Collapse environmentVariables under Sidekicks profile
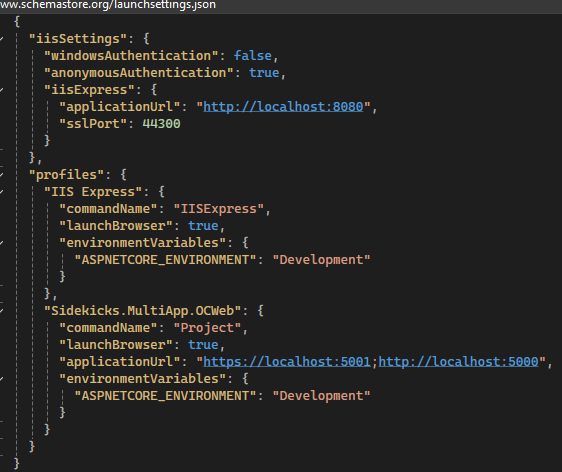Viewport: 562px width, 472px height. pos(1,379)
